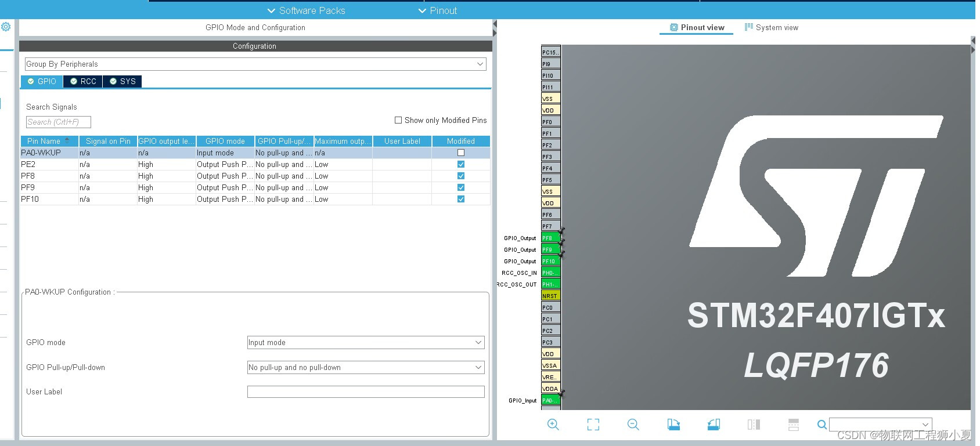Open Group By Peripherals dropdown
The height and width of the screenshot is (446, 980).
click(x=255, y=64)
